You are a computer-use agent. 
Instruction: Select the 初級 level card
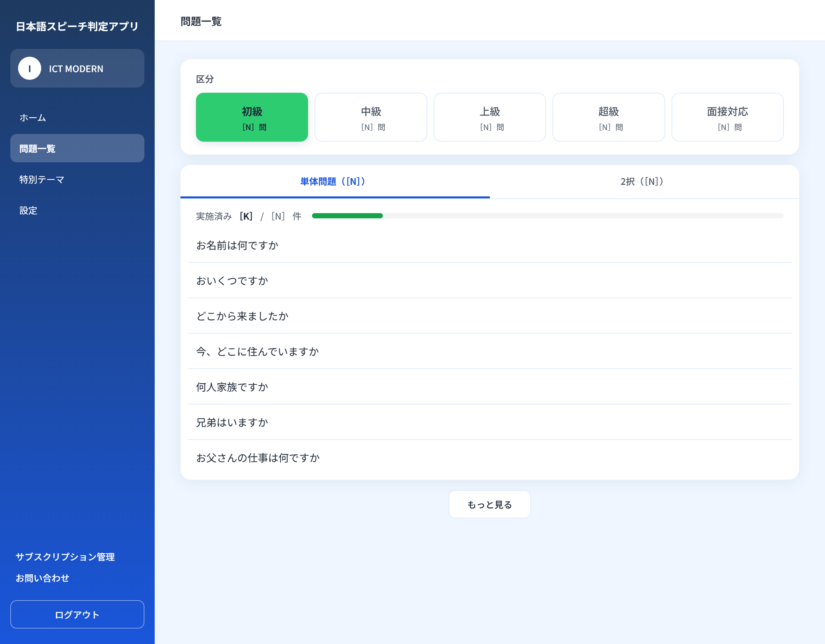[252, 117]
